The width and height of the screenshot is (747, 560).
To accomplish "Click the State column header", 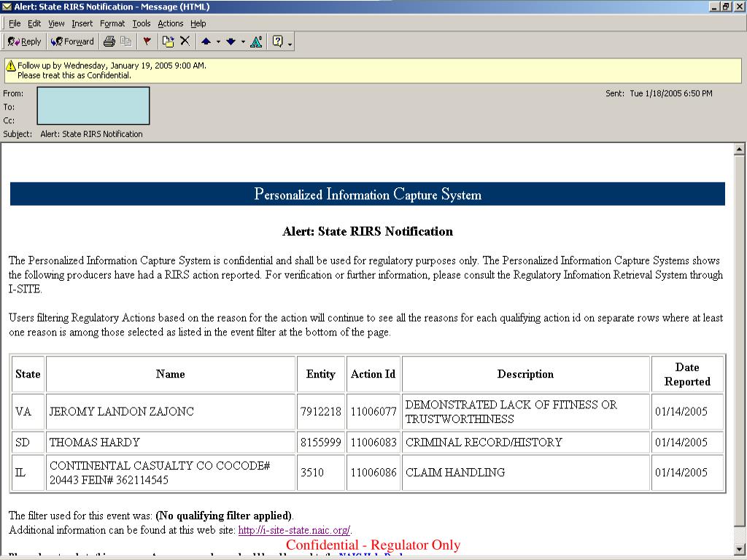I will click(x=28, y=374).
